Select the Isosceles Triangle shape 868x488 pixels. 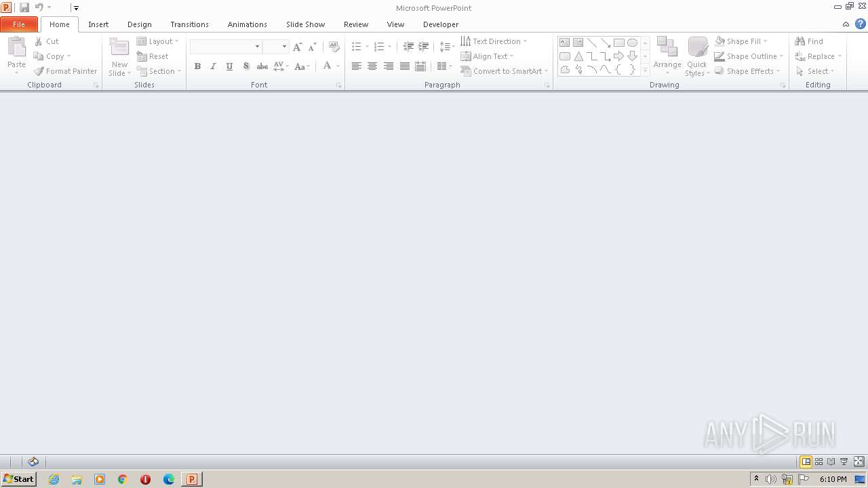coord(578,56)
